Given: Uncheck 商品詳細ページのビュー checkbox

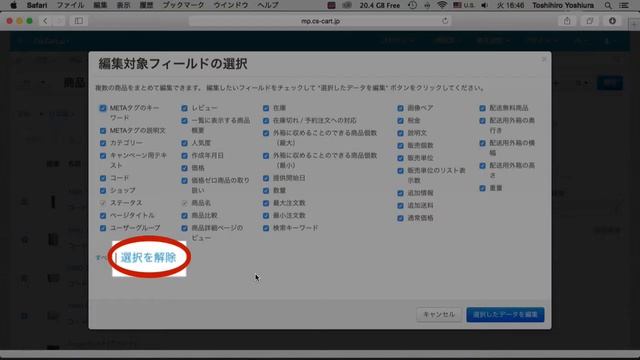Looking at the screenshot, I should click(184, 228).
